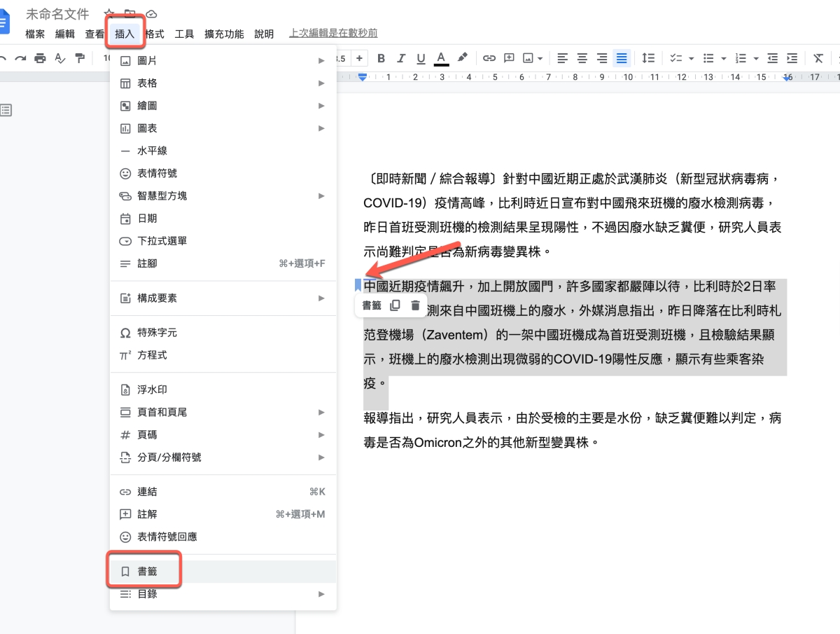Open the 擴充功能 menu

coord(224,34)
